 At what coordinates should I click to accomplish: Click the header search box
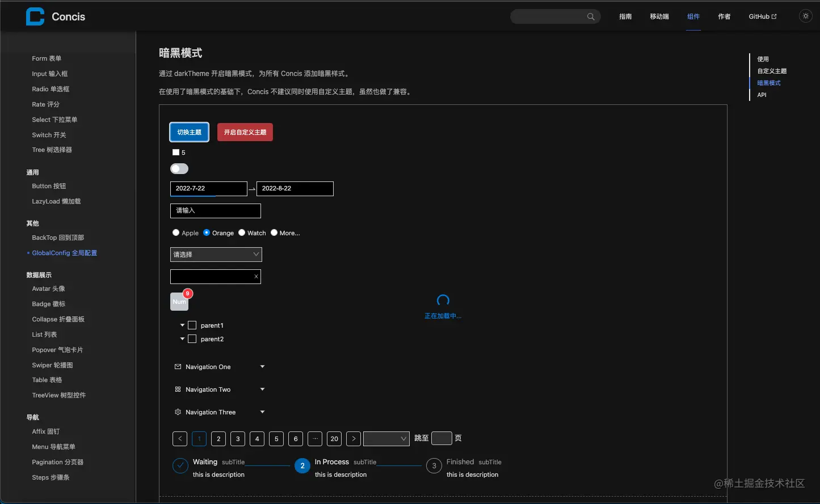click(x=556, y=16)
